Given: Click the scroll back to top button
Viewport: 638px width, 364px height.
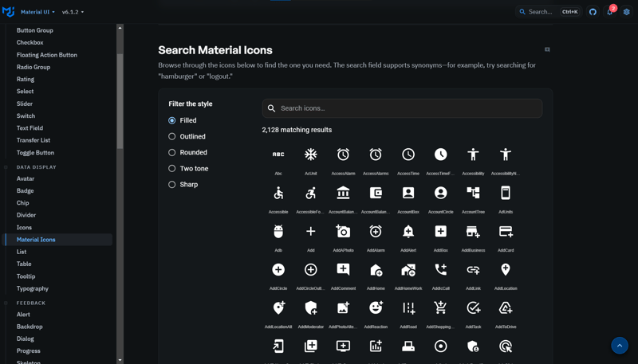Looking at the screenshot, I should click(620, 346).
